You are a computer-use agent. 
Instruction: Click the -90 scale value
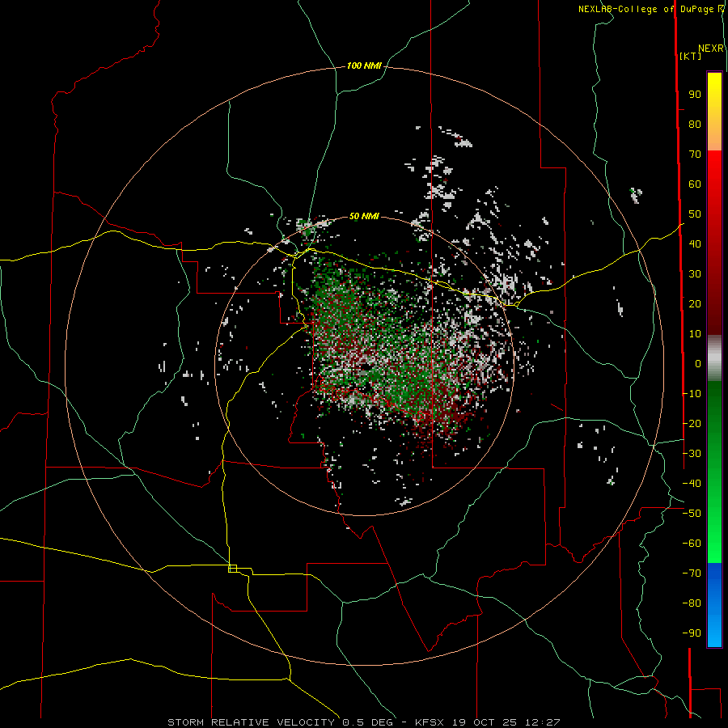[x=692, y=633]
